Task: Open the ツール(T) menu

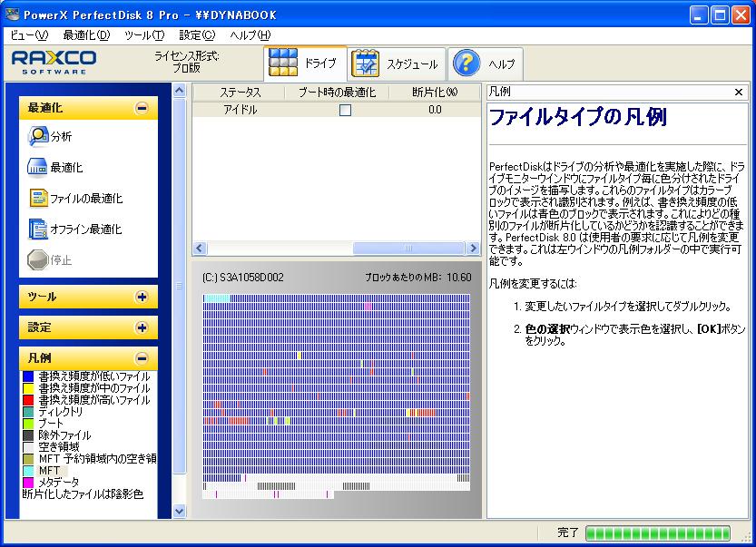Action: click(144, 35)
